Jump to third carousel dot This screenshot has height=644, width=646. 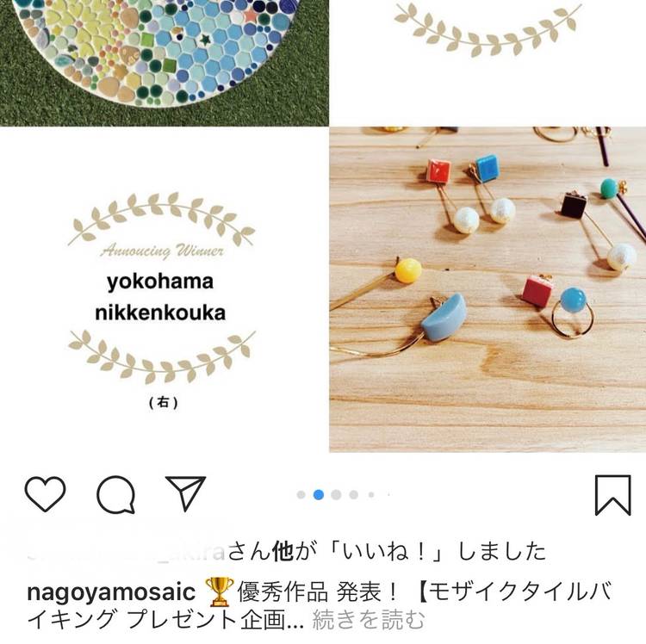[336, 494]
